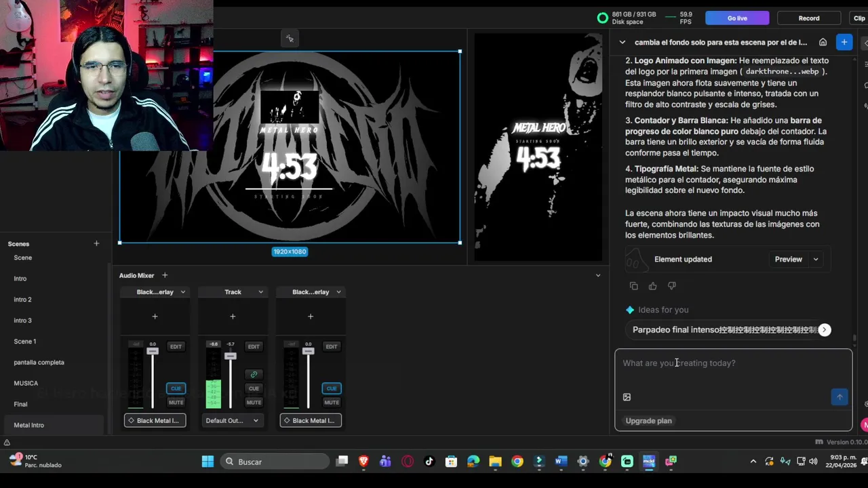The image size is (868, 488).
Task: Open TikTok from the taskbar
Action: coord(429,462)
